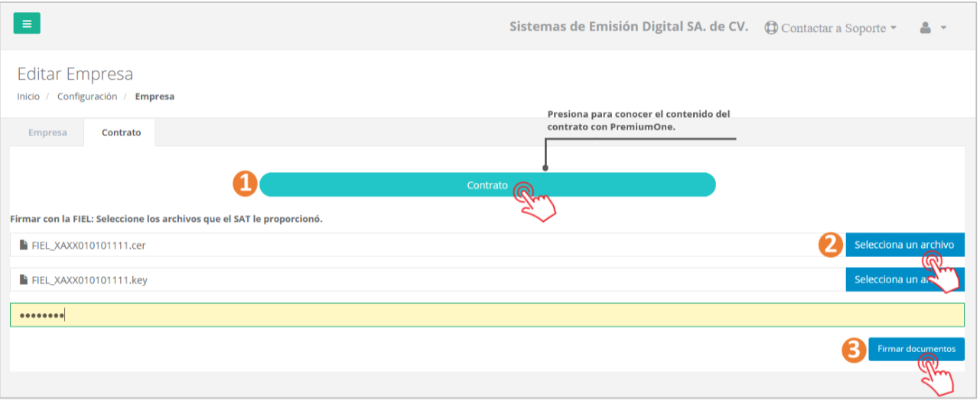980x401 pixels.
Task: Expand the user account dropdown caret
Action: coord(943,28)
